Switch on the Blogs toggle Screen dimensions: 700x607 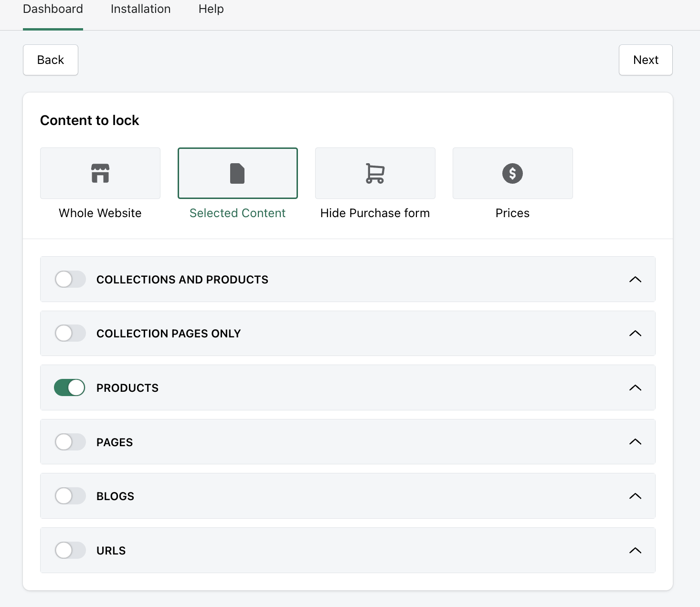[70, 496]
